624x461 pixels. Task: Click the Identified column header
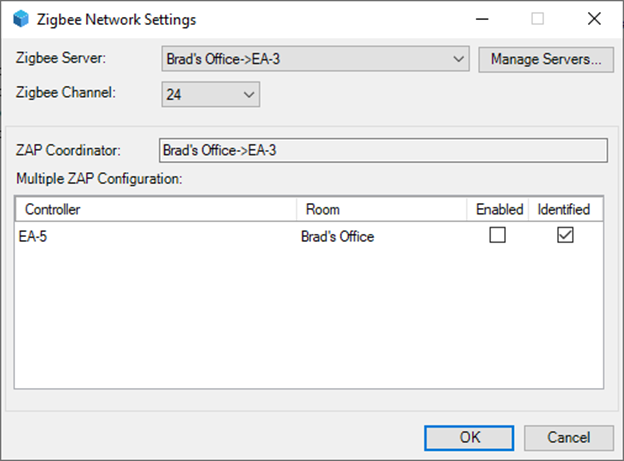pyautogui.click(x=566, y=209)
